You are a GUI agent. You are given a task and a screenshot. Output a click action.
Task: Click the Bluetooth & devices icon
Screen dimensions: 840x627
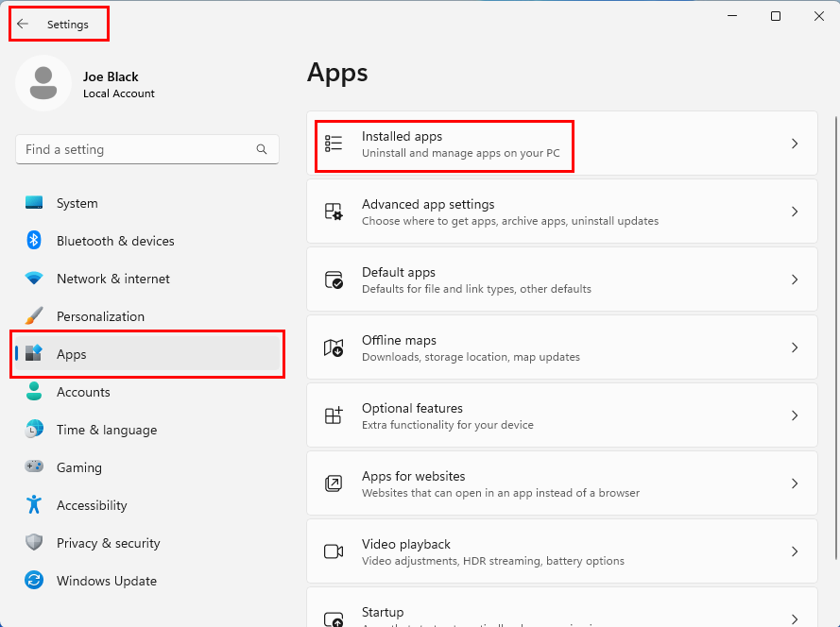(34, 241)
